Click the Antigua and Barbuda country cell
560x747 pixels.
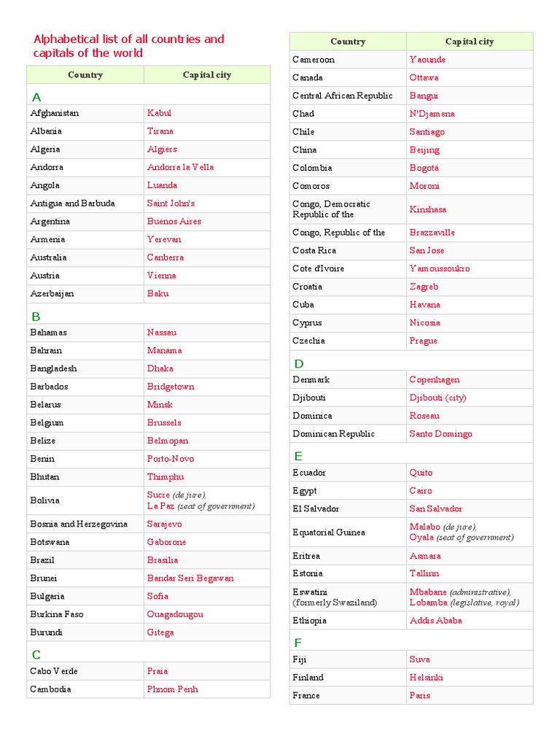coord(72,204)
